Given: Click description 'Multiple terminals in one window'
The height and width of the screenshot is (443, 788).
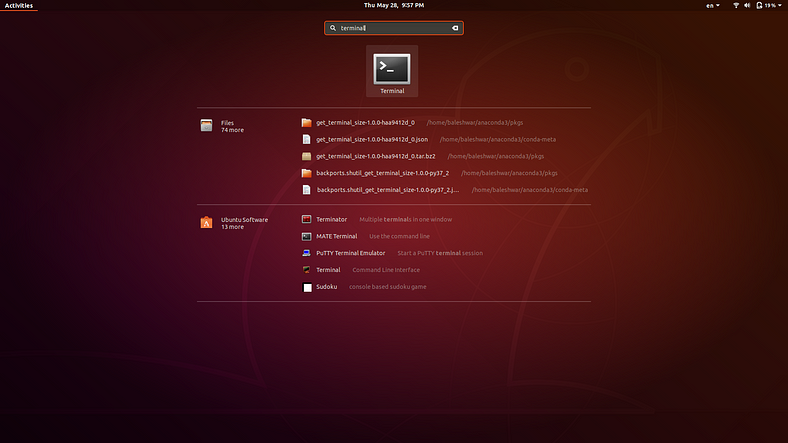Looking at the screenshot, I should tap(406, 219).
